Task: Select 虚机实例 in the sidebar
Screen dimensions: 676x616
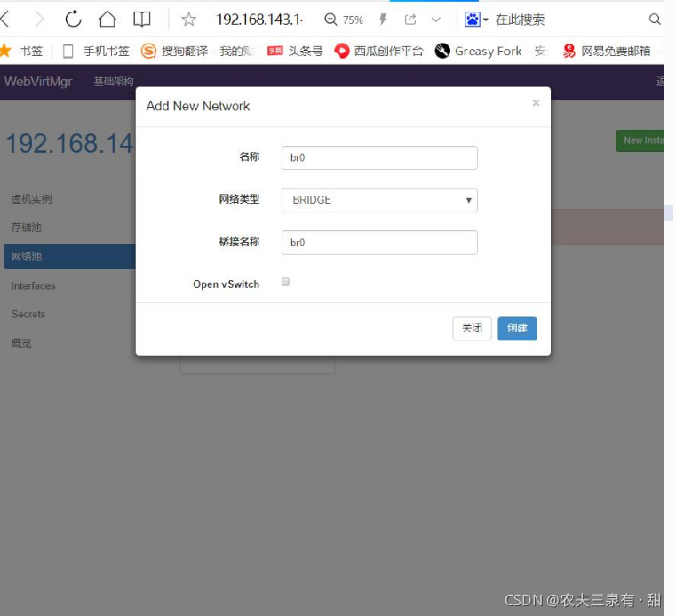Action: [x=31, y=199]
